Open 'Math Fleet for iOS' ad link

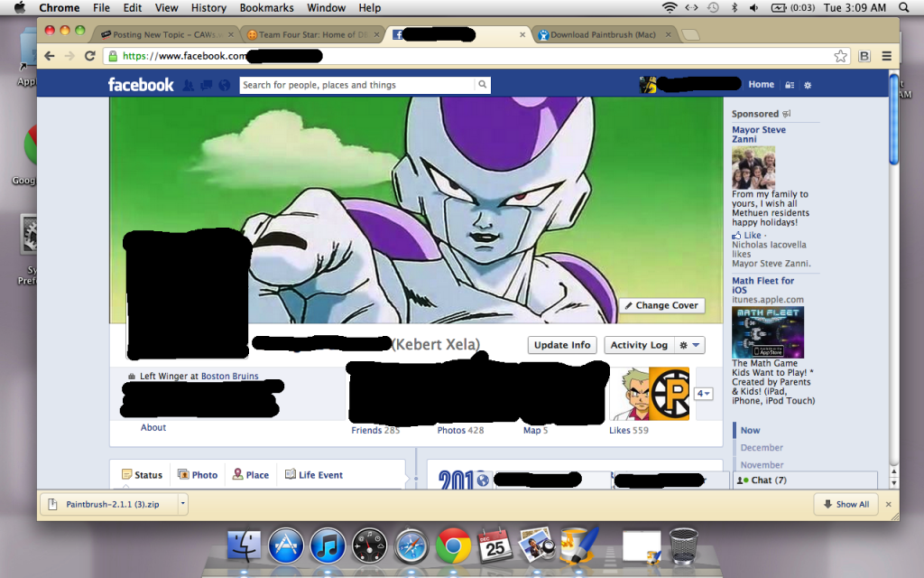[x=763, y=285]
